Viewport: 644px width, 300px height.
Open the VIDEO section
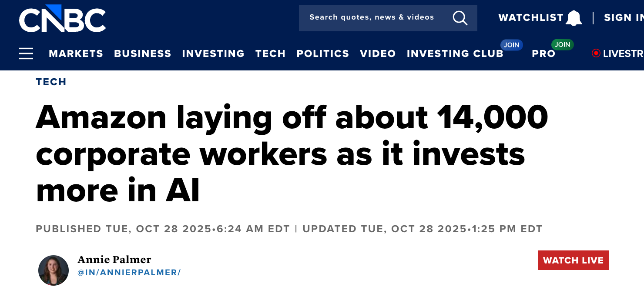point(378,53)
